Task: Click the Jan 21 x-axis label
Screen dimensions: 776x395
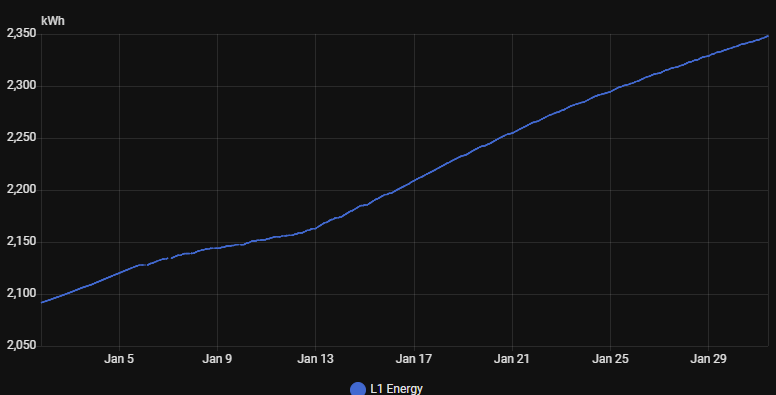Action: [x=512, y=359]
